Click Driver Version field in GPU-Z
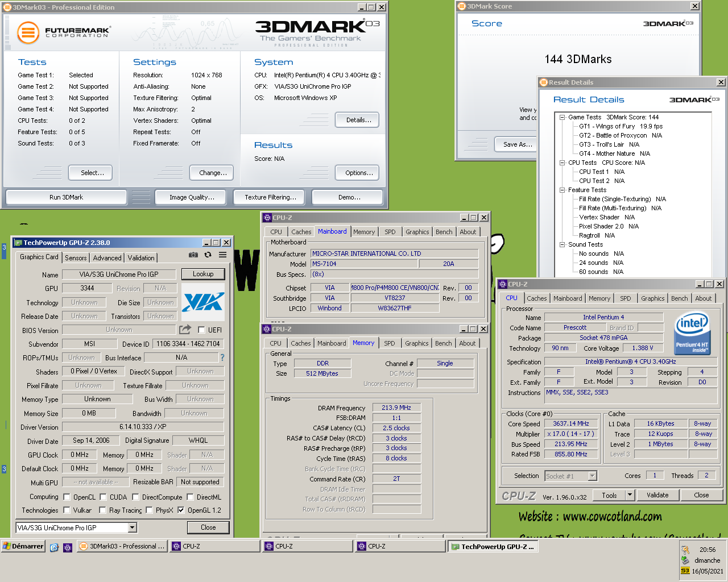728x582 pixels. pos(143,427)
